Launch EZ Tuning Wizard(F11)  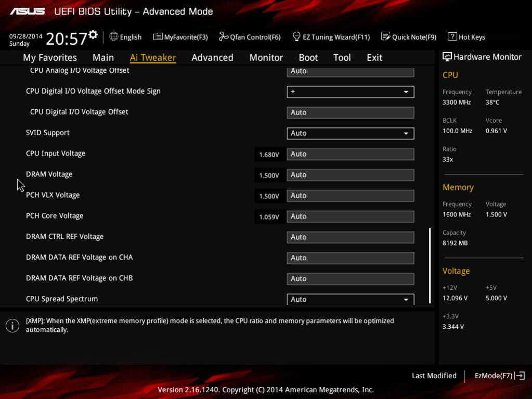(x=331, y=37)
